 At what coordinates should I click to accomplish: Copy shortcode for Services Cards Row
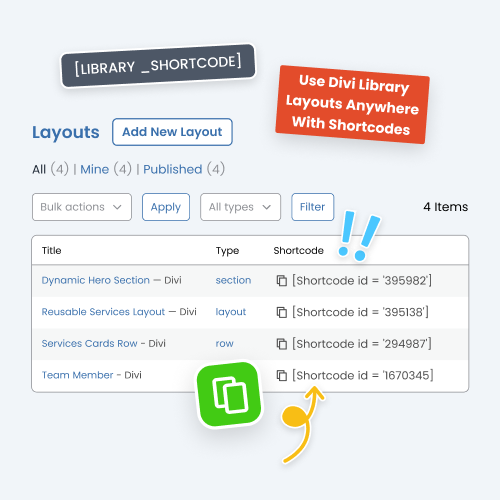(282, 344)
